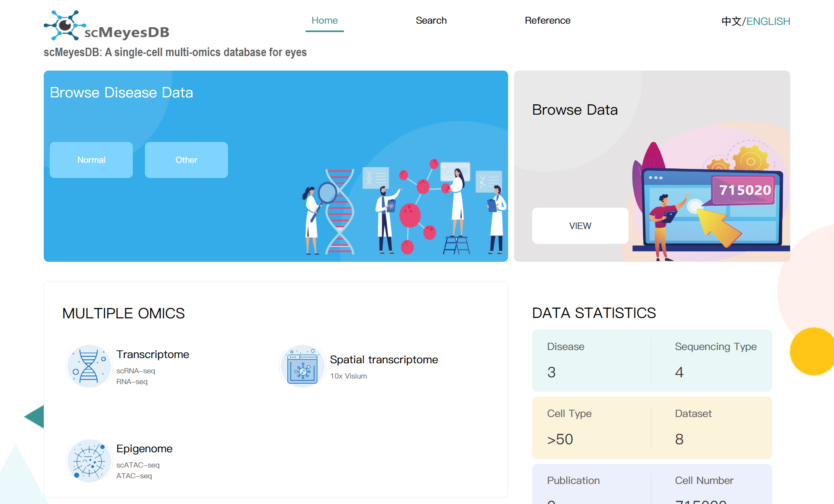Screen dimensions: 834x504
Task: Select the Transcriptome DNA icon
Action: (x=88, y=366)
